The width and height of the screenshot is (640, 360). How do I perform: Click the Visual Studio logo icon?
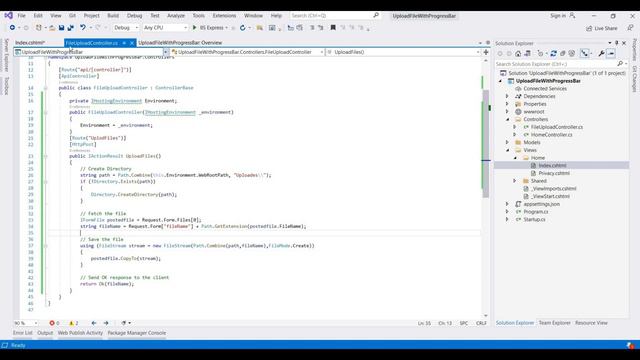pyautogui.click(x=8, y=16)
